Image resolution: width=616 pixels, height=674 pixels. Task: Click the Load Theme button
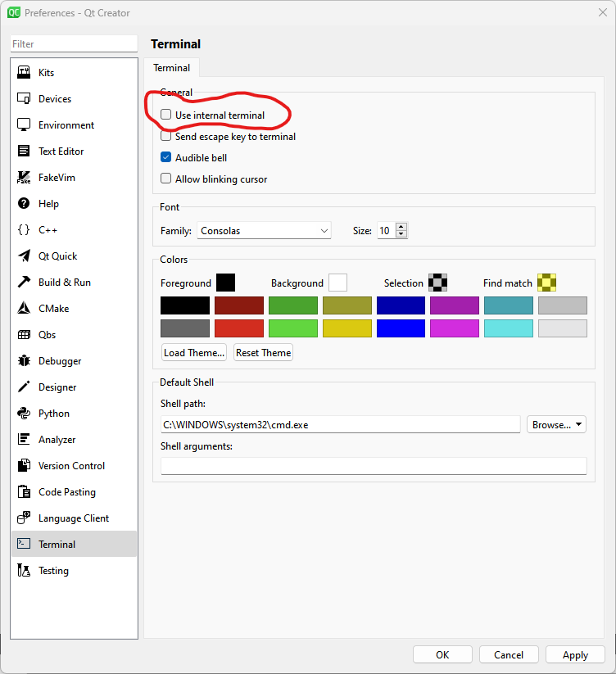194,352
